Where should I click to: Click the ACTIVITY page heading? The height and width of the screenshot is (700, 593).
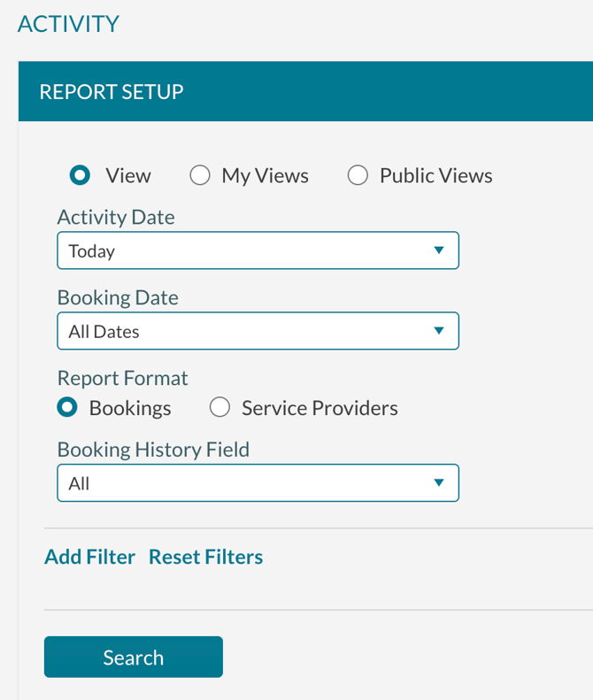click(68, 24)
